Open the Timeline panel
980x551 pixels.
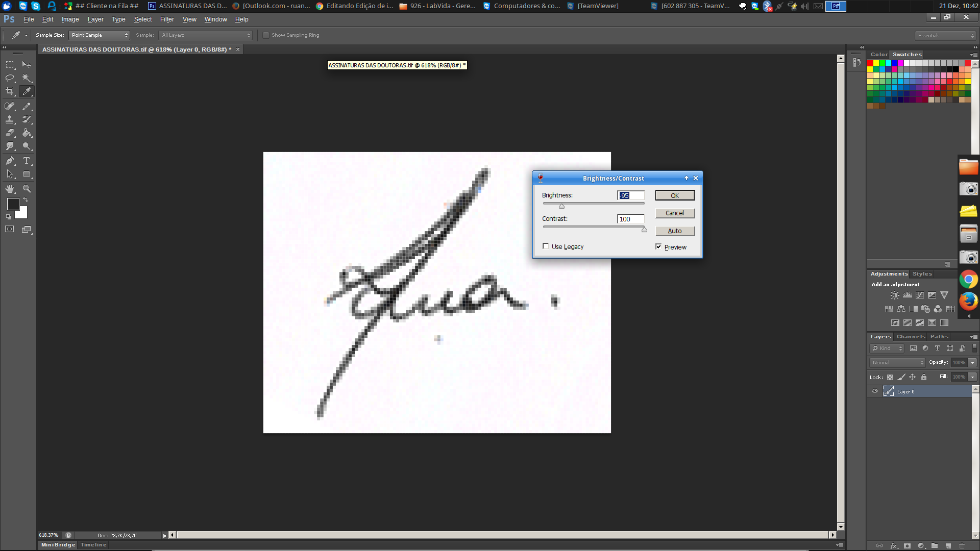click(x=94, y=545)
